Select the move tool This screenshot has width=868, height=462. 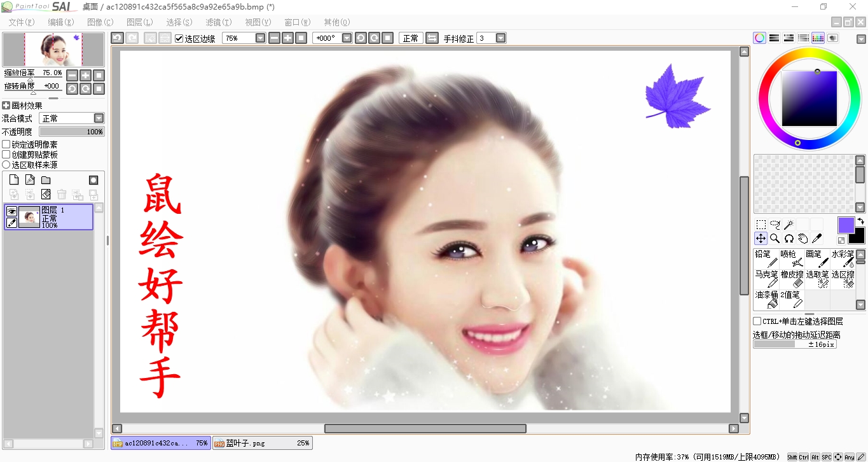tap(761, 238)
